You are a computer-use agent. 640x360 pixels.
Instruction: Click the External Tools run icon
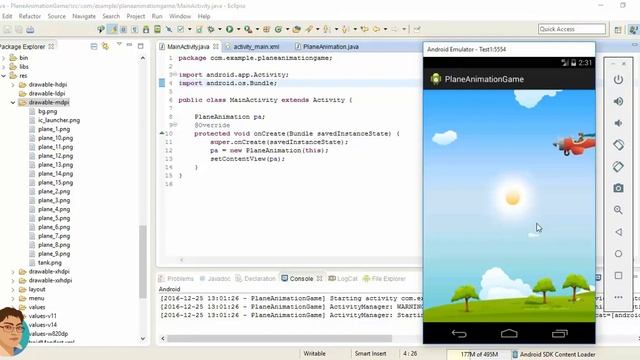[x=248, y=29]
